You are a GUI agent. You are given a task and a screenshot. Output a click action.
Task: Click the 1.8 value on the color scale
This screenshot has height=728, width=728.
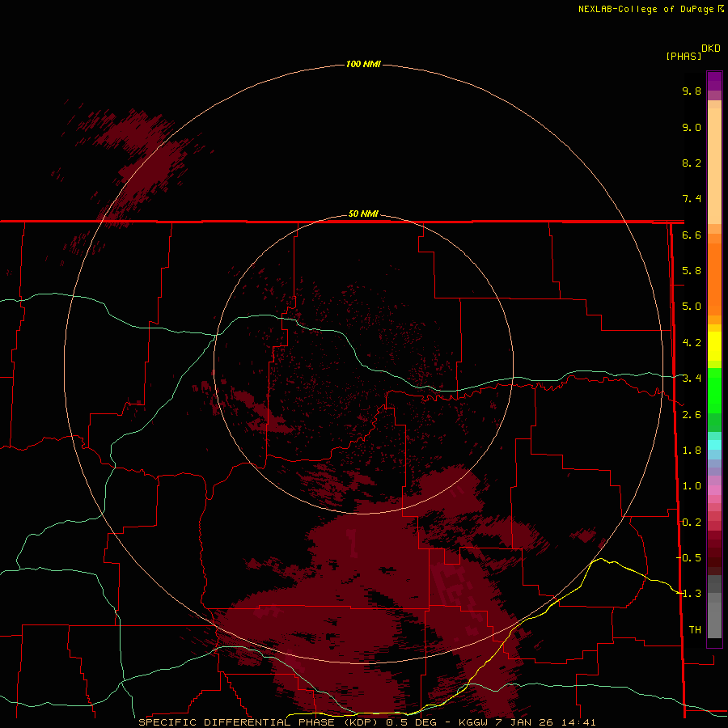692,451
